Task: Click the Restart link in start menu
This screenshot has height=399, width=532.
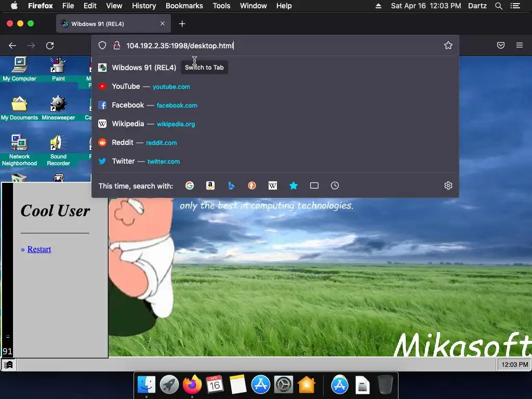Action: click(x=39, y=249)
